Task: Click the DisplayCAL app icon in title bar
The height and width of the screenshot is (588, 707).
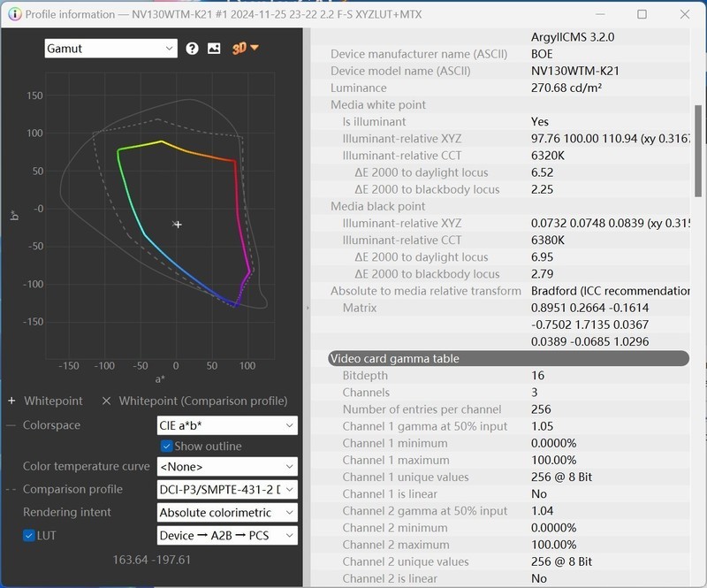Action: pyautogui.click(x=13, y=14)
